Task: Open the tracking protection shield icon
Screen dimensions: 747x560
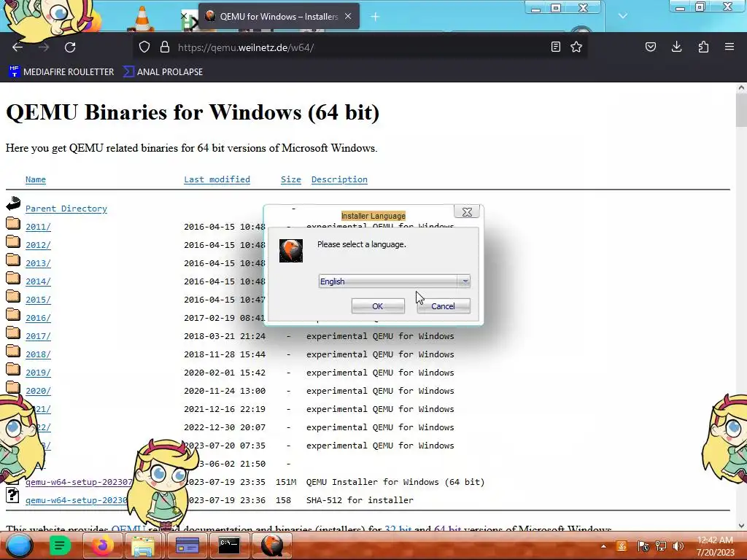Action: click(x=144, y=47)
